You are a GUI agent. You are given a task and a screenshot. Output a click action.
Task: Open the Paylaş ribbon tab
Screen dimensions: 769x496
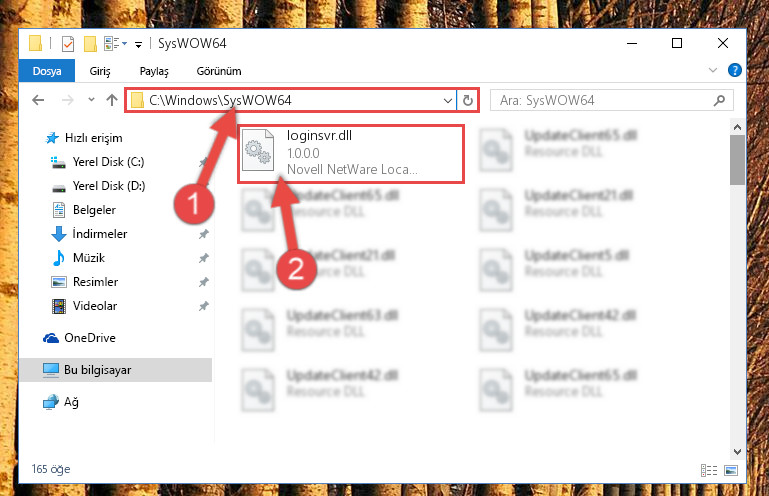coord(154,71)
